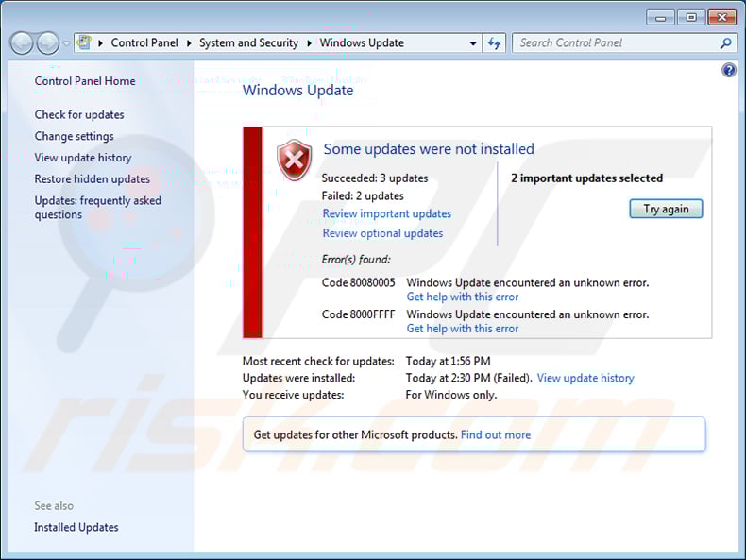Get help with error Code 80080005
Screen dimensions: 746x560
(463, 297)
